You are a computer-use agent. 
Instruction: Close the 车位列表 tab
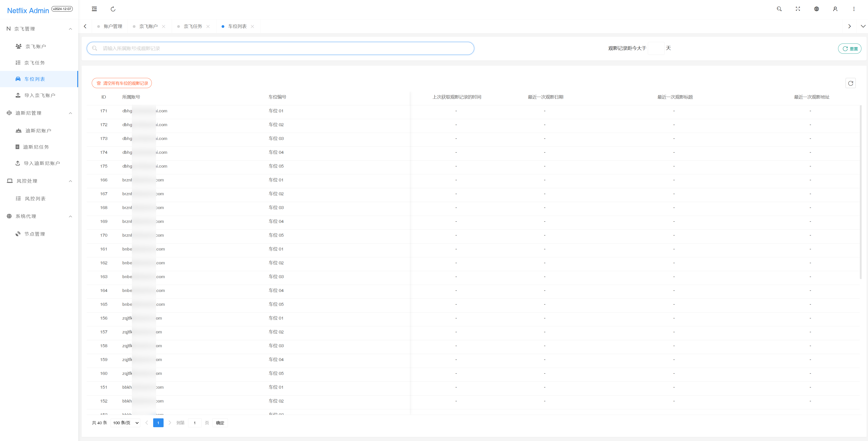[x=253, y=26]
